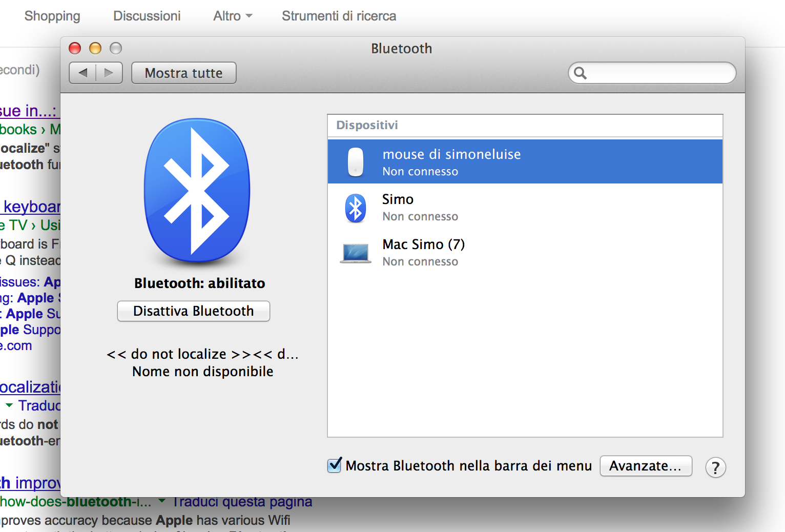Click the laptop icon for Mac Simo (7)
785x532 pixels.
click(356, 253)
